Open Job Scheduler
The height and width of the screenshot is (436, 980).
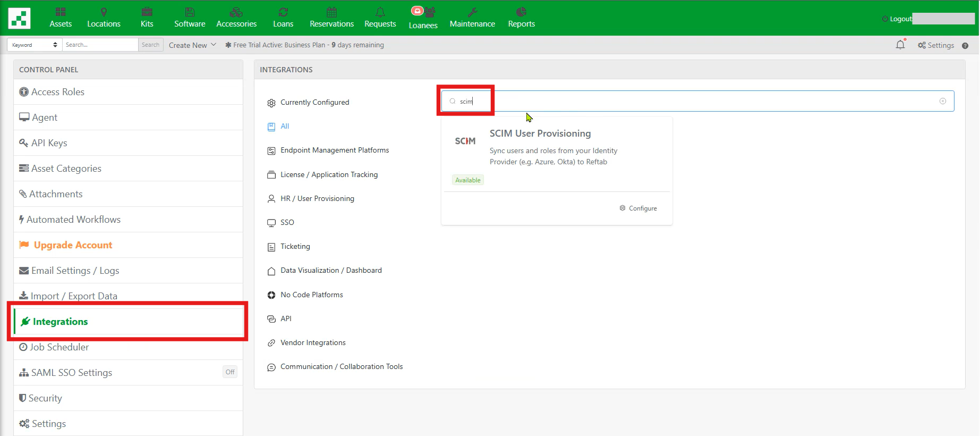(128, 347)
